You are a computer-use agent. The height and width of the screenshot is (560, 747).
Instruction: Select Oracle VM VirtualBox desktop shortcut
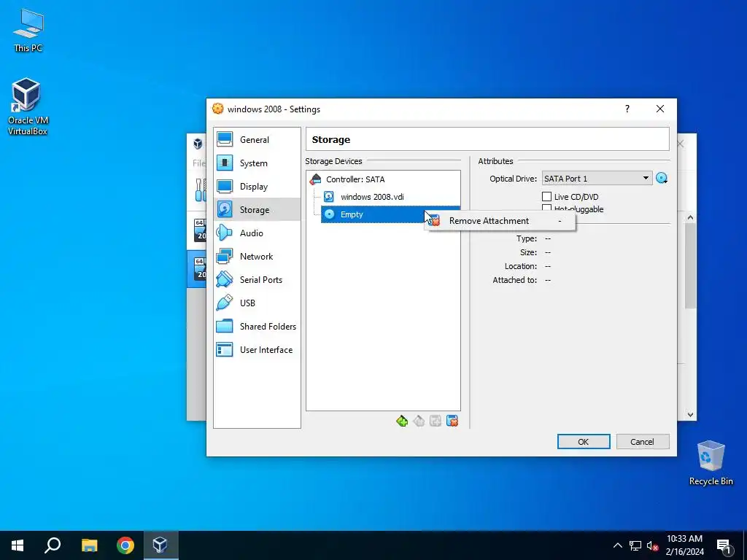coord(28,106)
